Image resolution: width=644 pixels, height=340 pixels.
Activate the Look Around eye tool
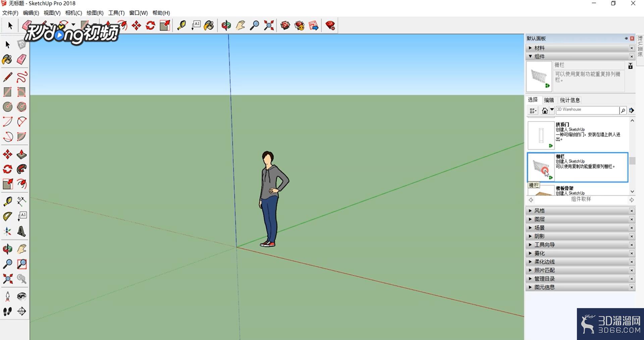coord(21,296)
